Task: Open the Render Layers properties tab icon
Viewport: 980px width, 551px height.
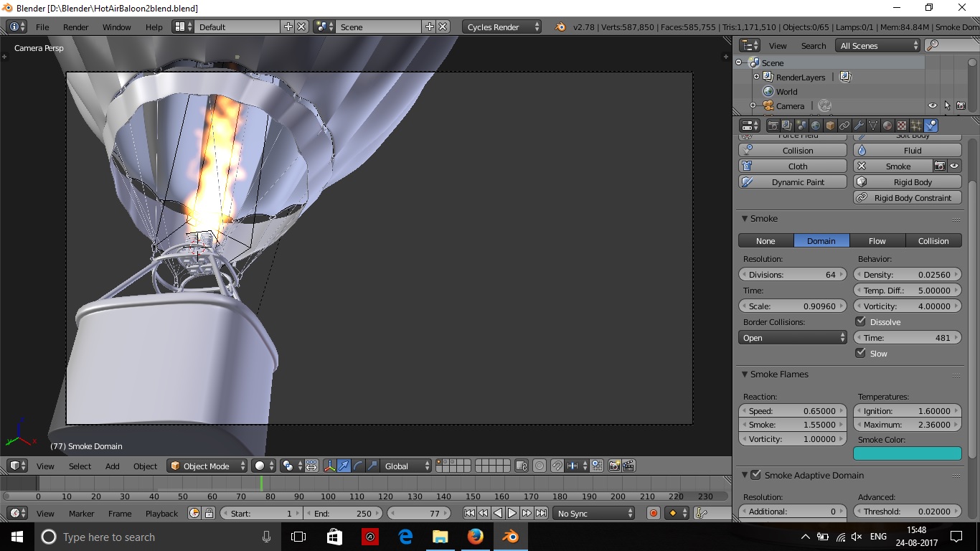Action: [787, 126]
